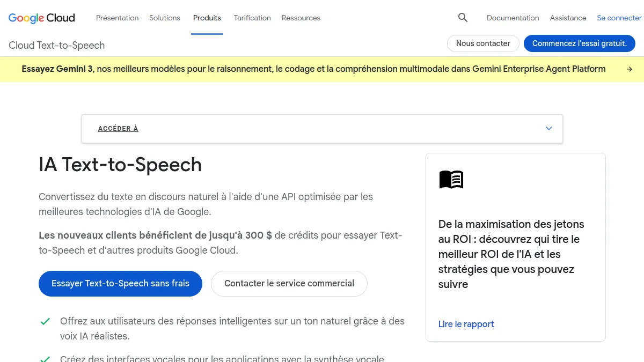Start with Commencez l'essai gratuit button
Viewport: 644px width, 362px height.
coord(580,43)
